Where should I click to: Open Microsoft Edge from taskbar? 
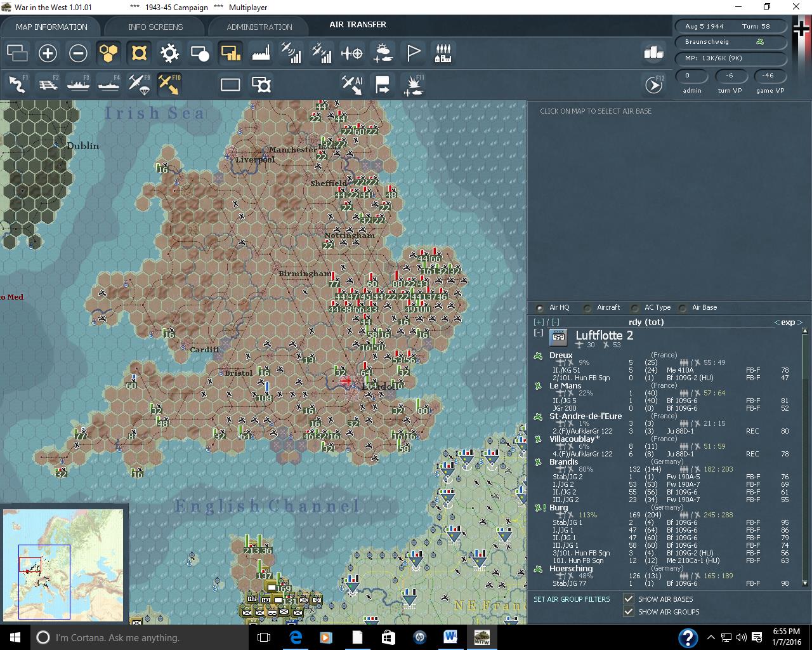(296, 637)
